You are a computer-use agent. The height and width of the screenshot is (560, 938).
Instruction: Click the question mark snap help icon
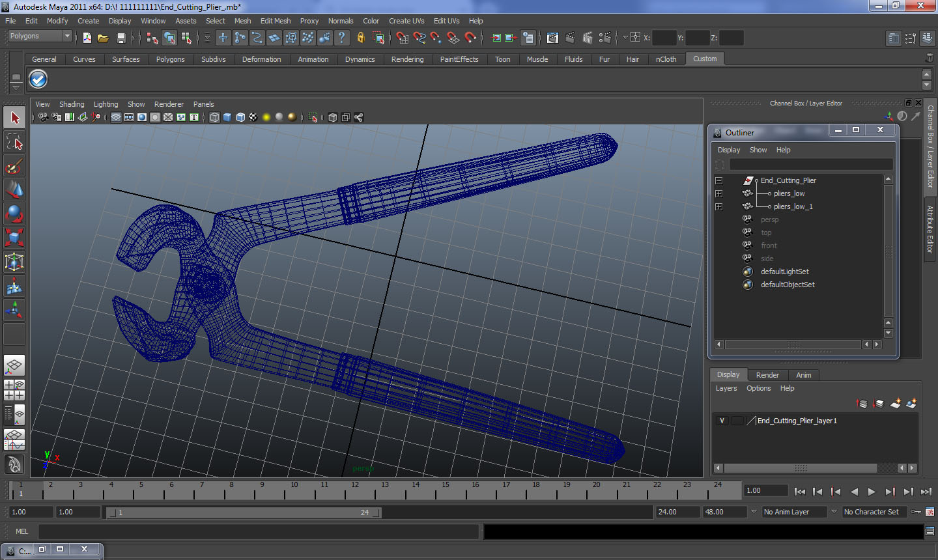(341, 38)
